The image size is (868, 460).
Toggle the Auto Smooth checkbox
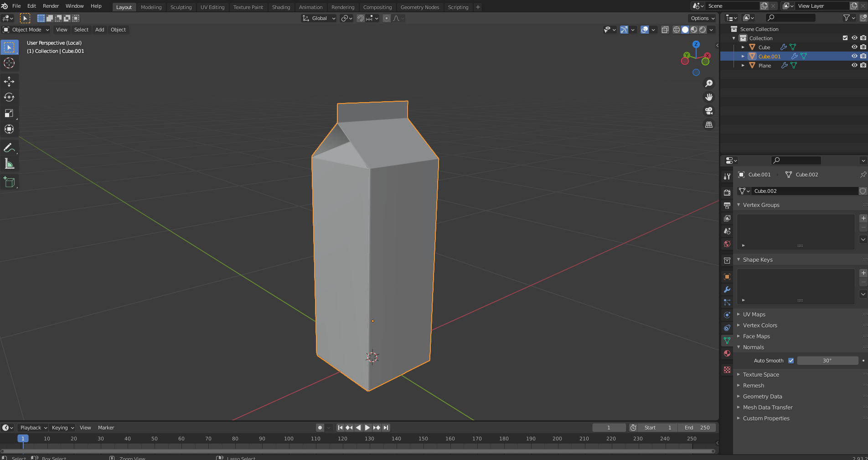791,361
